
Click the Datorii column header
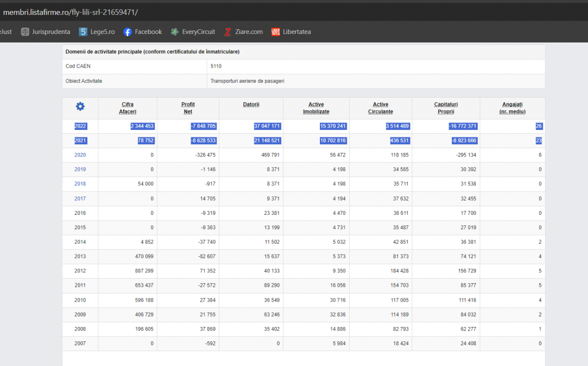(251, 105)
